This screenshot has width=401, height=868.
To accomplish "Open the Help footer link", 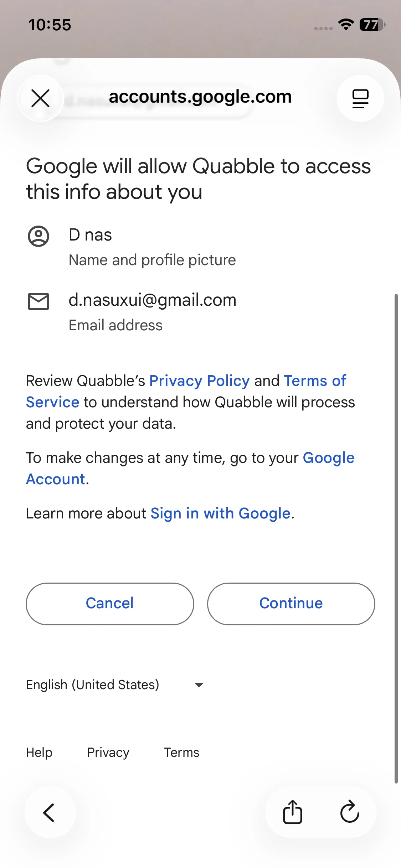I will coord(39,753).
